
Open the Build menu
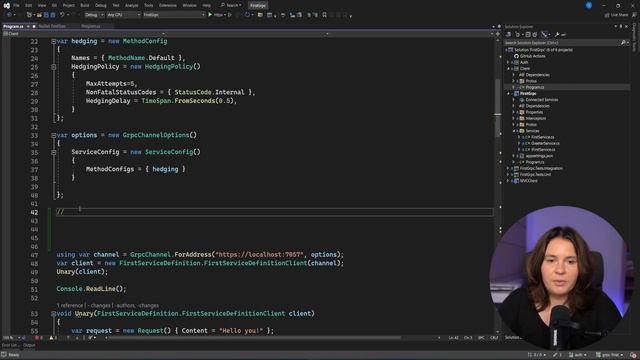pos(84,5)
